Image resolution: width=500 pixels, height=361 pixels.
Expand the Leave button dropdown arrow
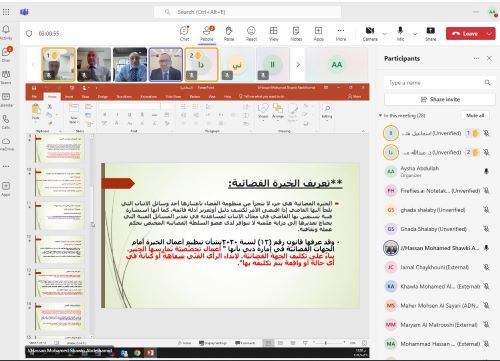[489, 34]
